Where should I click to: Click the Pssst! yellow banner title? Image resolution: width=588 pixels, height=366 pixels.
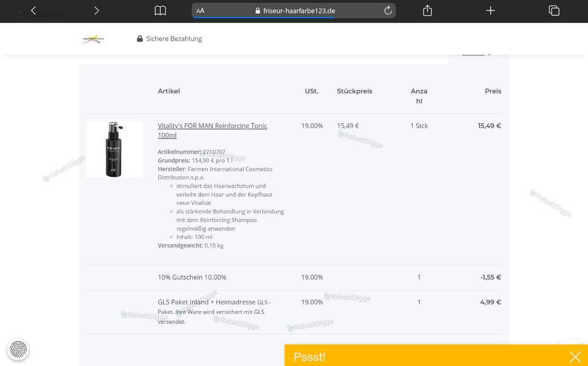pyautogui.click(x=309, y=357)
